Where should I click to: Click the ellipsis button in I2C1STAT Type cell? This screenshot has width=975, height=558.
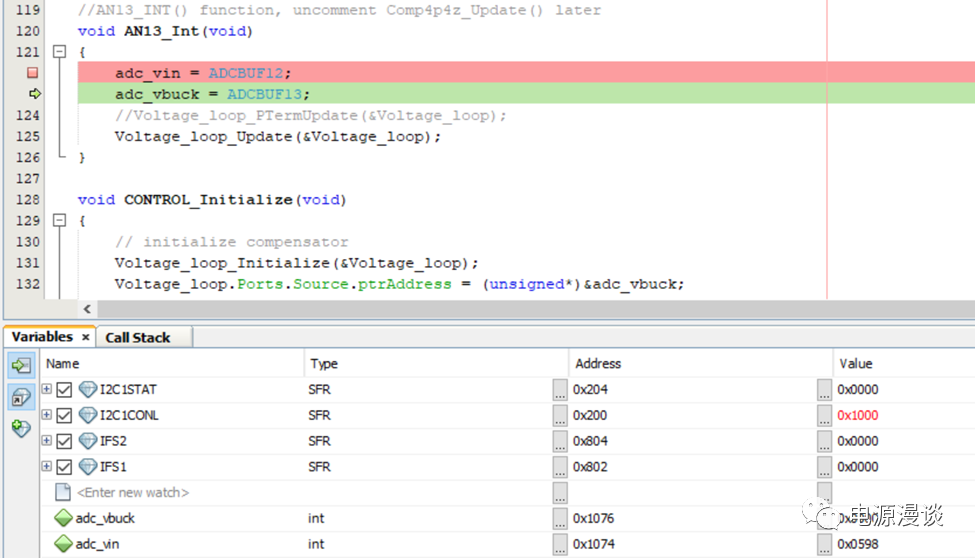(x=560, y=390)
